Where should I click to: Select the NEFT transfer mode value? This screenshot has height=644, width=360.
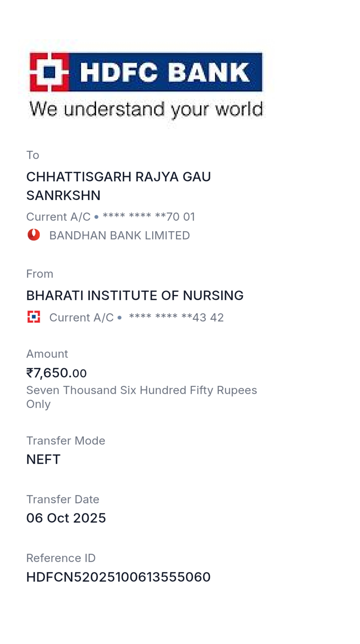coord(43,459)
